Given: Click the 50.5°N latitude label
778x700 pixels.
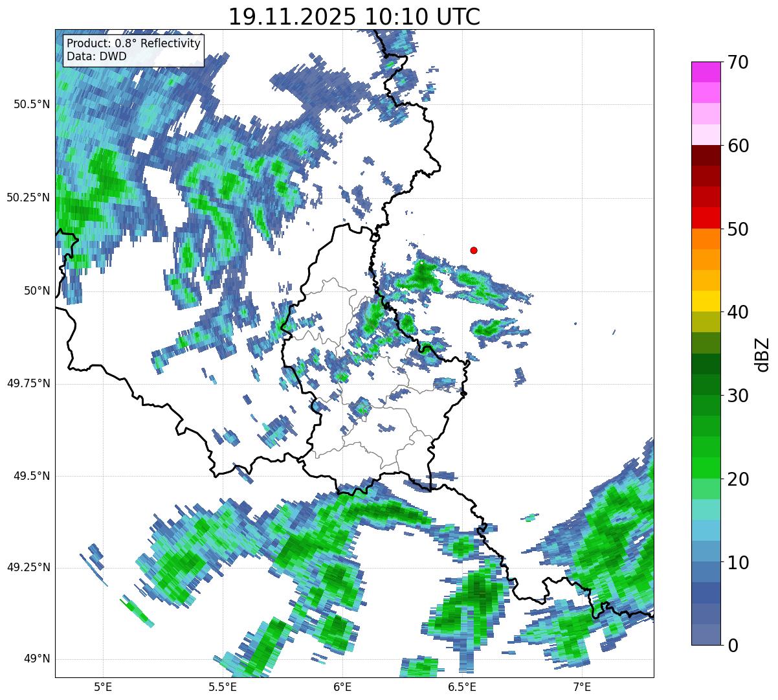Looking at the screenshot, I should (32, 104).
